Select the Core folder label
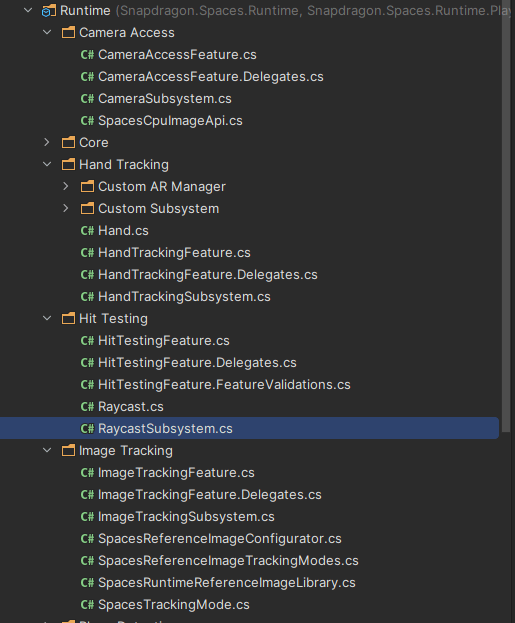 pyautogui.click(x=94, y=143)
